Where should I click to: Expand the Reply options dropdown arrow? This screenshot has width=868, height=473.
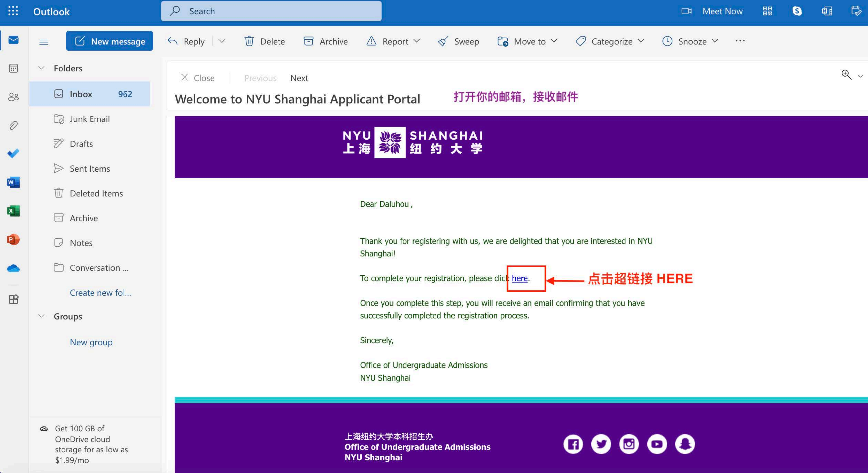point(222,41)
